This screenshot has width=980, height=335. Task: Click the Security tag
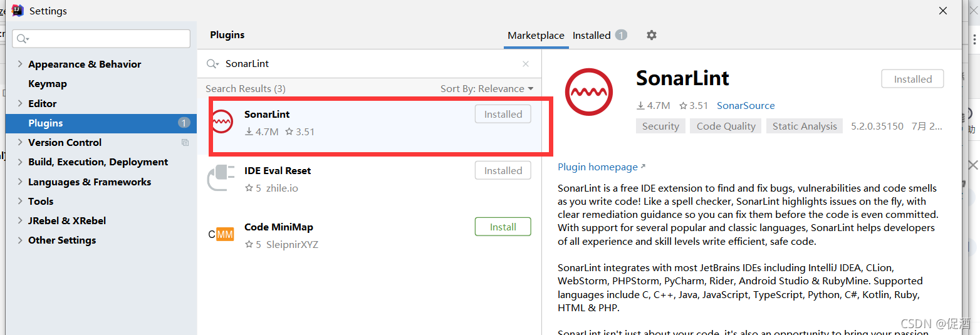[660, 126]
